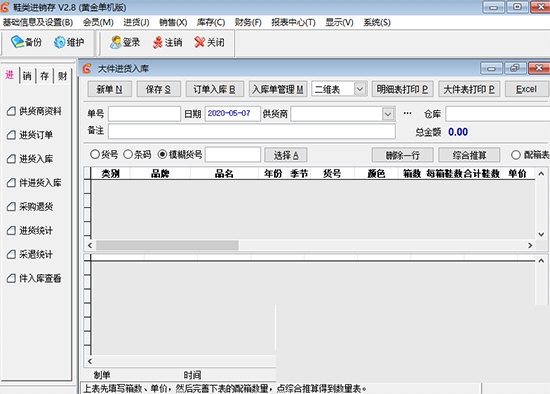Open the 系统(S) menu
The width and height of the screenshot is (550, 394).
point(377,22)
